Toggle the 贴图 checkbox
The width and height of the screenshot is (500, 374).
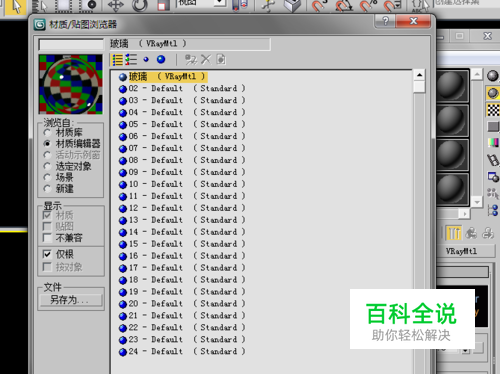click(x=47, y=227)
